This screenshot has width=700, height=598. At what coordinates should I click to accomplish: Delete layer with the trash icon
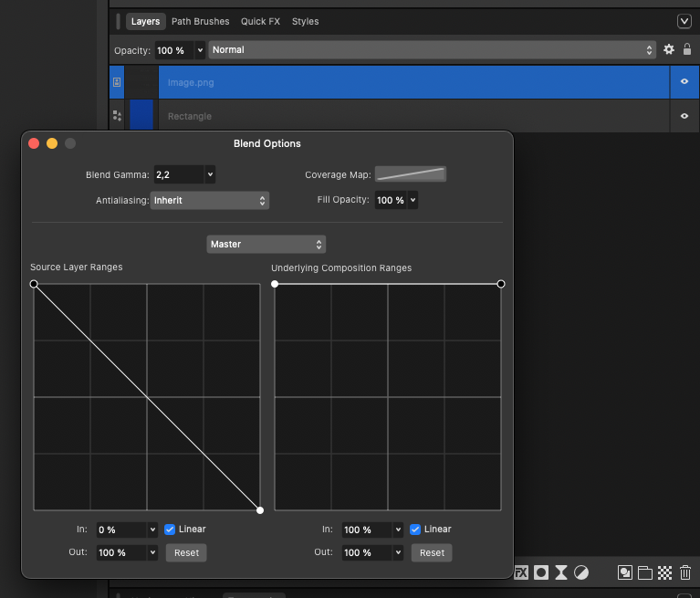[685, 572]
